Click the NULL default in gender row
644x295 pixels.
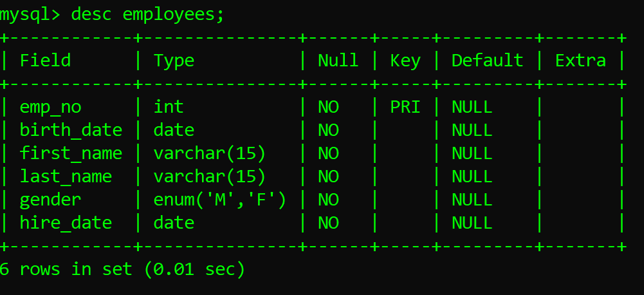coord(472,200)
